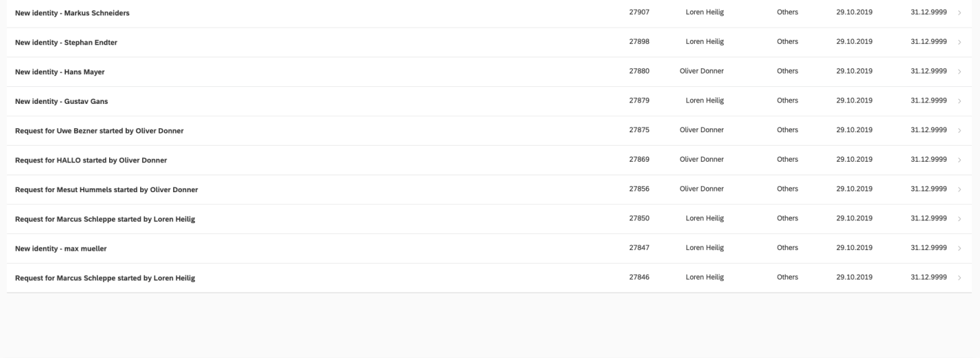Open Request for Uwe Bezner entry
The height and width of the screenshot is (358, 980).
pos(99,131)
